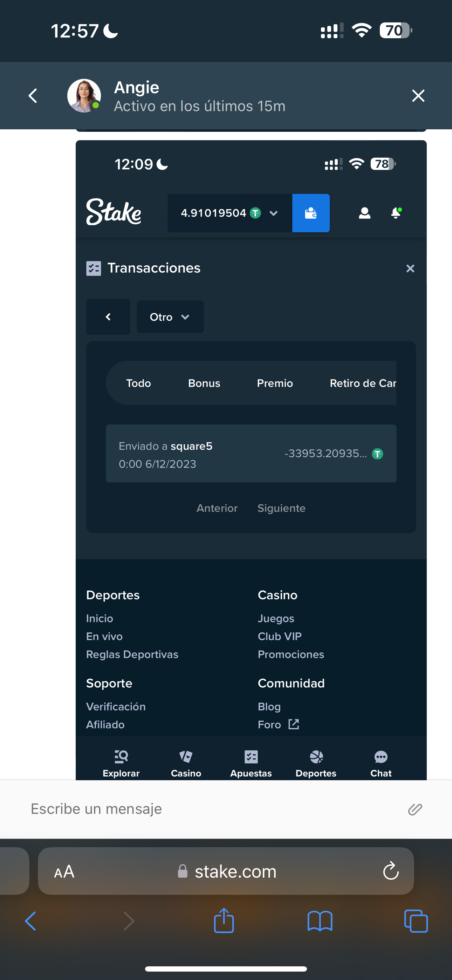
Task: Click the Transacciones checklist icon
Action: coord(94,268)
